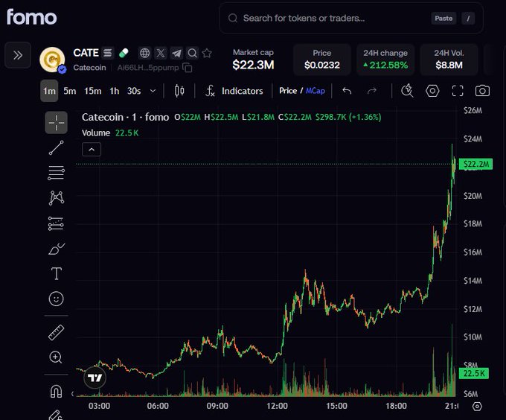Image resolution: width=506 pixels, height=420 pixels.
Task: Click the 12:00 time axis label
Action: 277,406
